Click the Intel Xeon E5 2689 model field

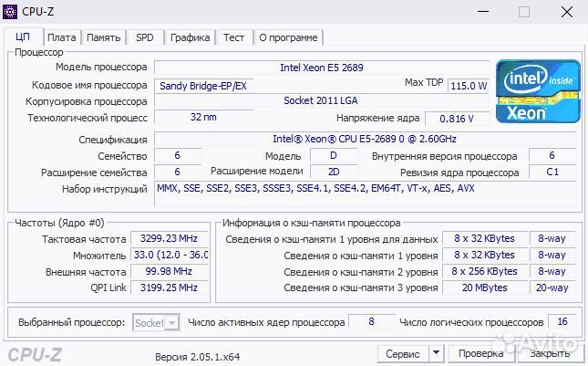click(319, 68)
